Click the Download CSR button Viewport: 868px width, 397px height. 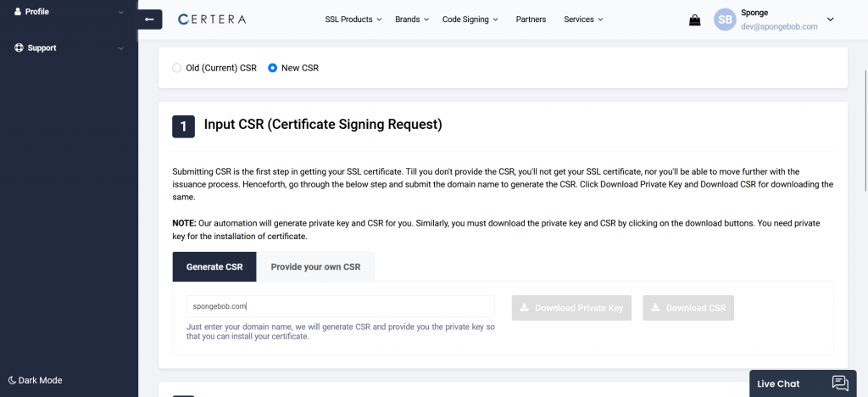[688, 308]
